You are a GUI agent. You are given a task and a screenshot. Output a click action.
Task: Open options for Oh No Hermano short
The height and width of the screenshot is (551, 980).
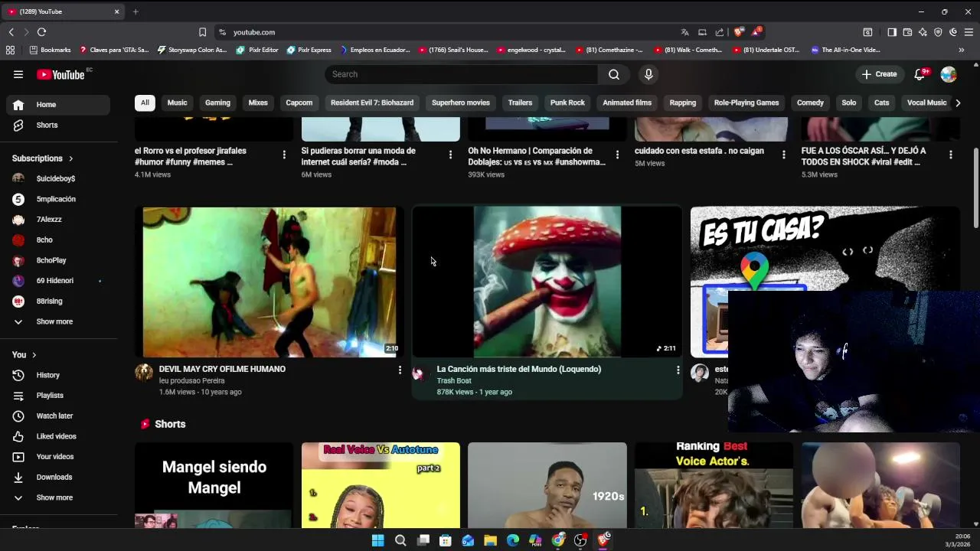click(617, 155)
